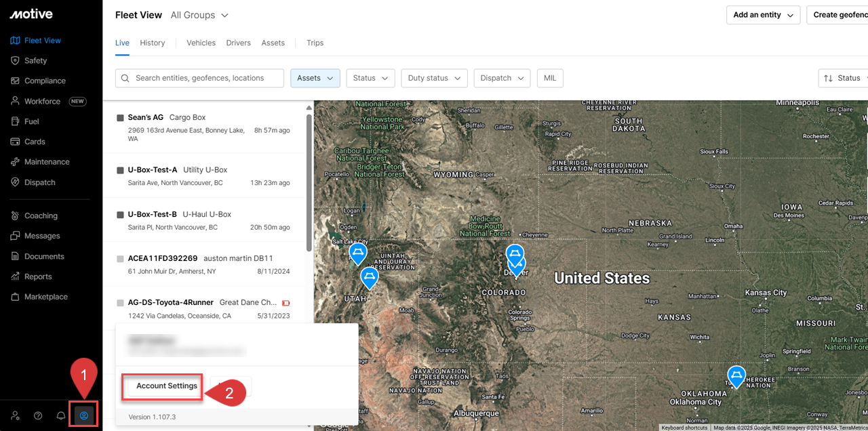Switch to the Assets tab
The width and height of the screenshot is (868, 431).
[273, 43]
